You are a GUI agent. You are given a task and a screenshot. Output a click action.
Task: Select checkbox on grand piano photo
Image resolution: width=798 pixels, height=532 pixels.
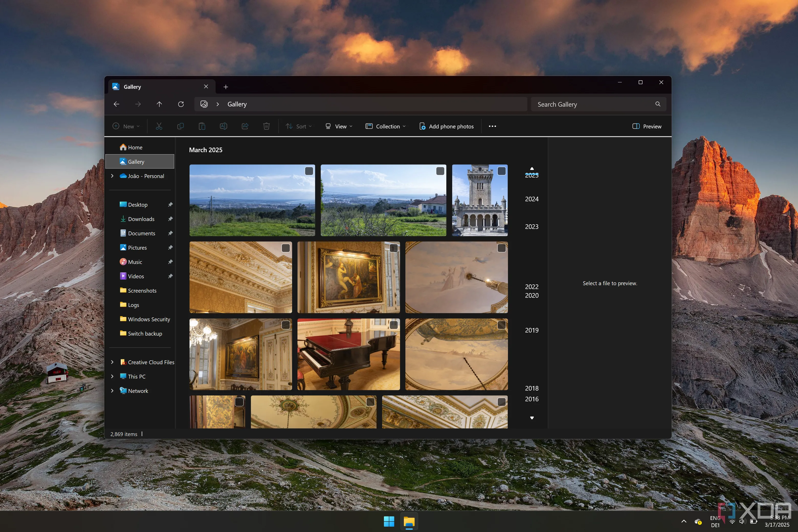pos(394,325)
